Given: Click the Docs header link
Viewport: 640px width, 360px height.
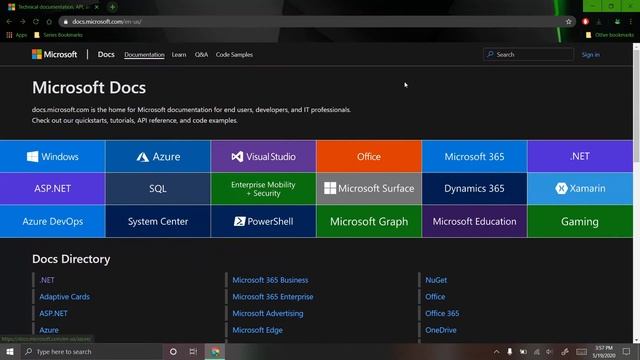Looking at the screenshot, I should pos(106,54).
